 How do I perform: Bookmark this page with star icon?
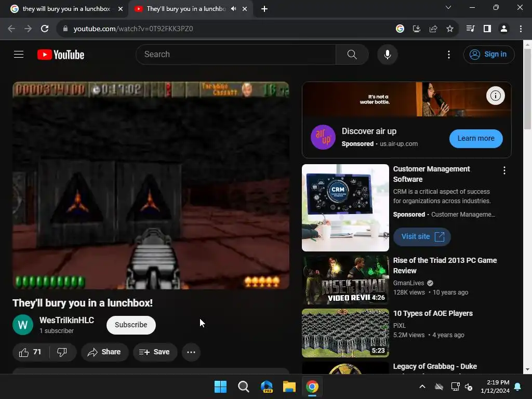(x=450, y=29)
